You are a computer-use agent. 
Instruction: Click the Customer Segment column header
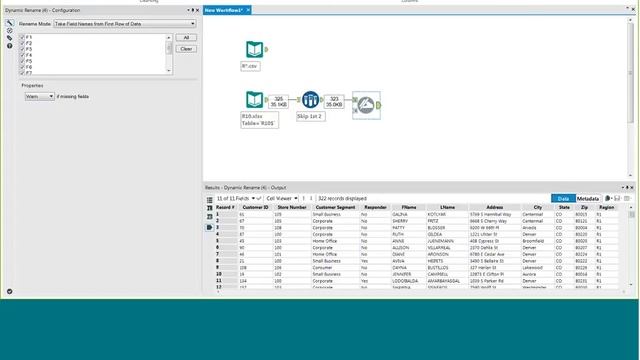[x=336, y=207]
